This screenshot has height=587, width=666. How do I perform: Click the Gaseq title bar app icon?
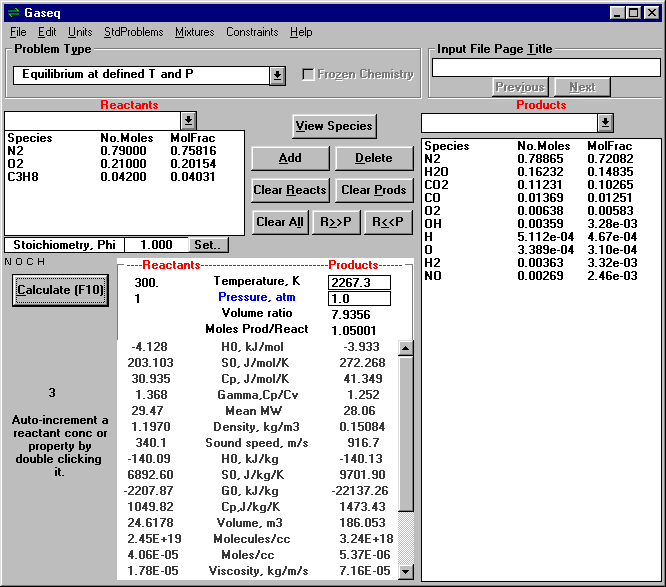[13, 12]
